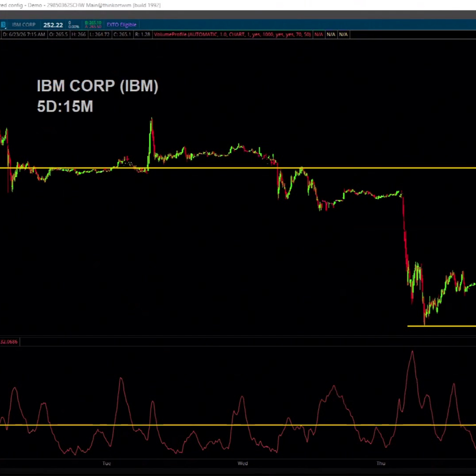Select the short yellow line under Thursday's low
476x476 pixels.
(x=442, y=326)
